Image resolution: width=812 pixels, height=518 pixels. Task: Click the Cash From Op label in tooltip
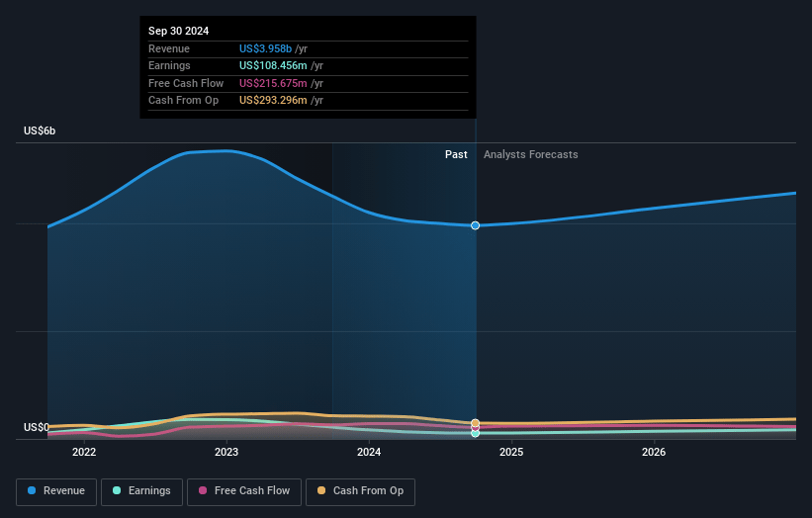point(183,101)
